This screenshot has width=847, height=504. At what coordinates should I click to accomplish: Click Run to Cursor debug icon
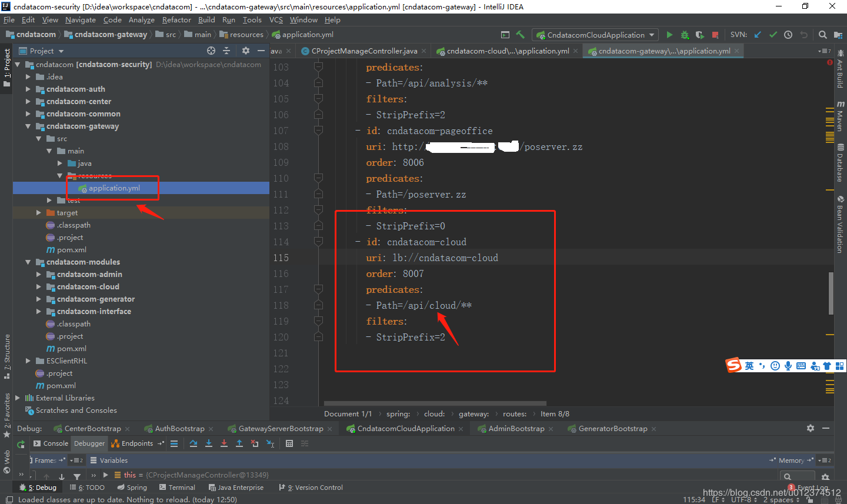tap(271, 443)
